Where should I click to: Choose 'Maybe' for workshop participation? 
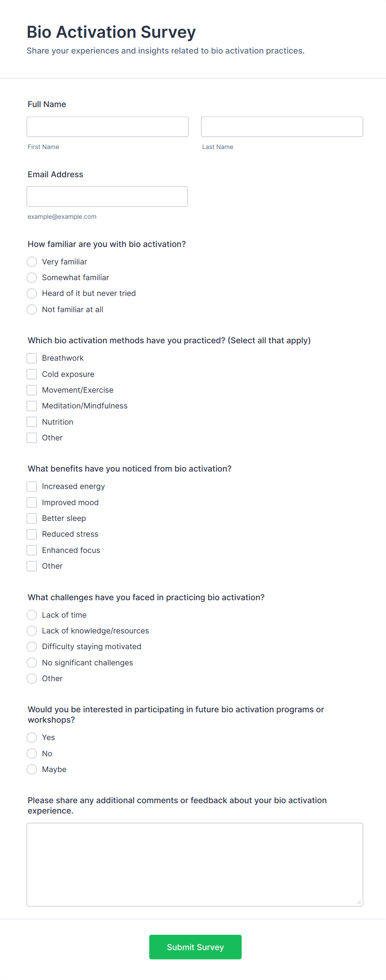tap(32, 770)
